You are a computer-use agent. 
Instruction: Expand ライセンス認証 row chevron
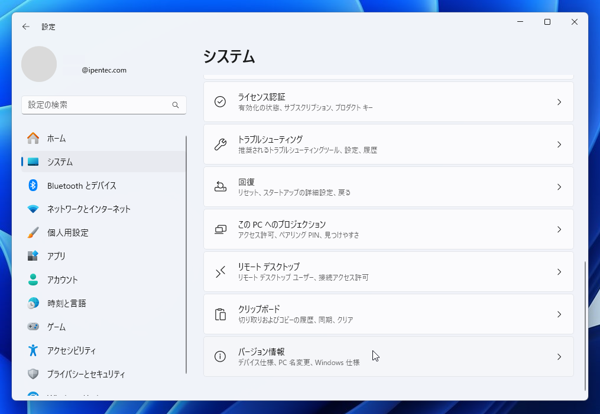point(559,102)
